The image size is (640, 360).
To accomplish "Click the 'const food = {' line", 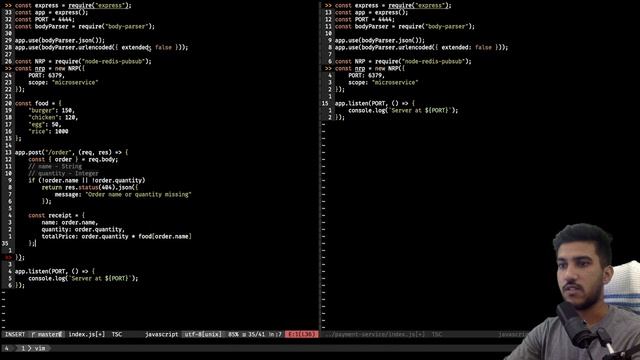I will pyautogui.click(x=38, y=104).
